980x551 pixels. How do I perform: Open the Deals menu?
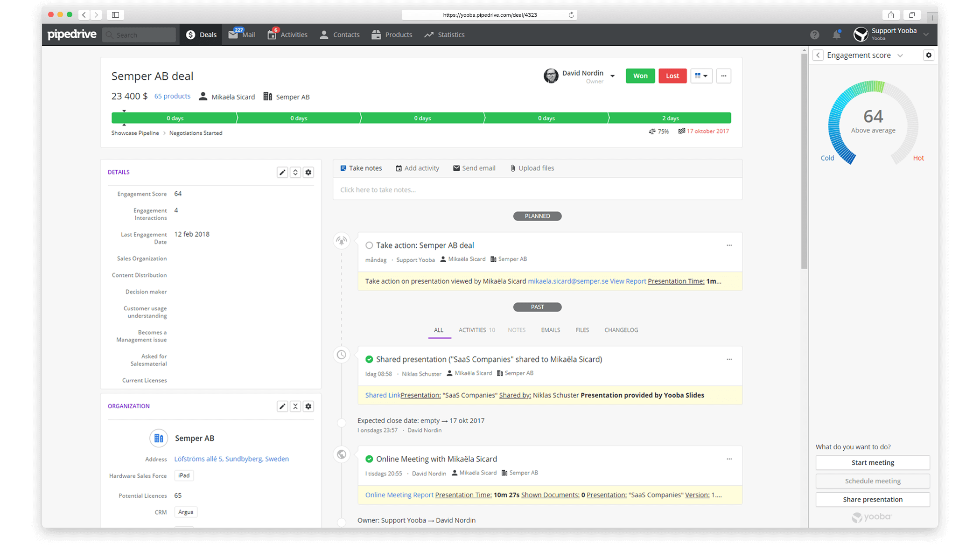pos(201,35)
